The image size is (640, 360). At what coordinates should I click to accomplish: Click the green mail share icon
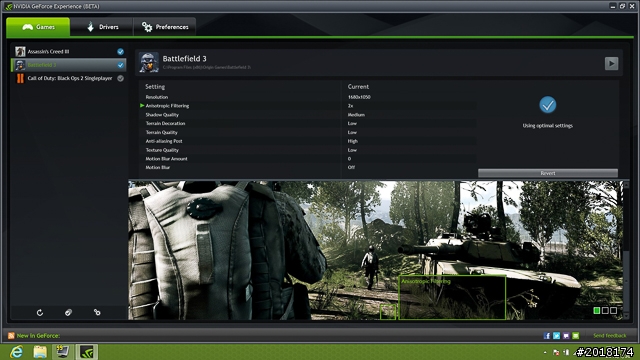point(576,336)
